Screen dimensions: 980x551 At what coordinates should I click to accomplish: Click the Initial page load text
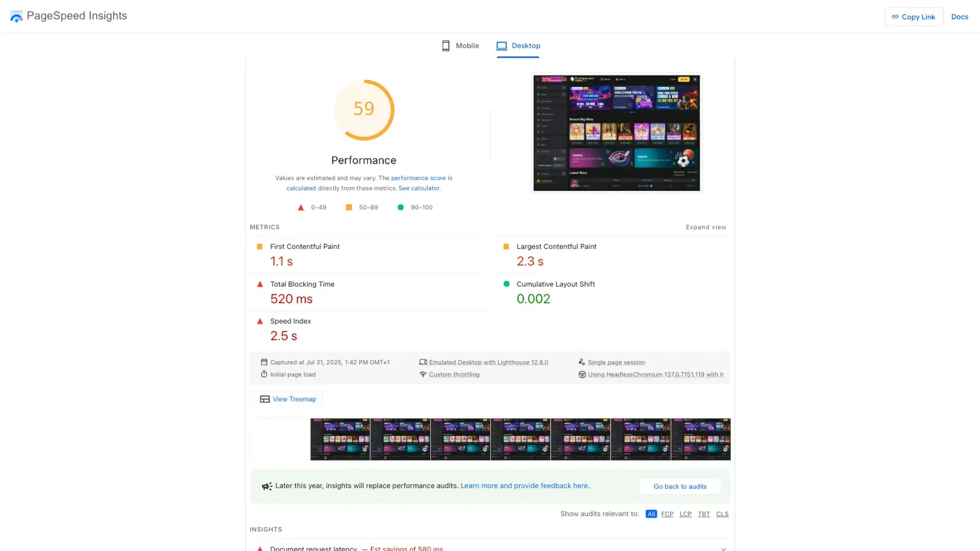tap(293, 374)
